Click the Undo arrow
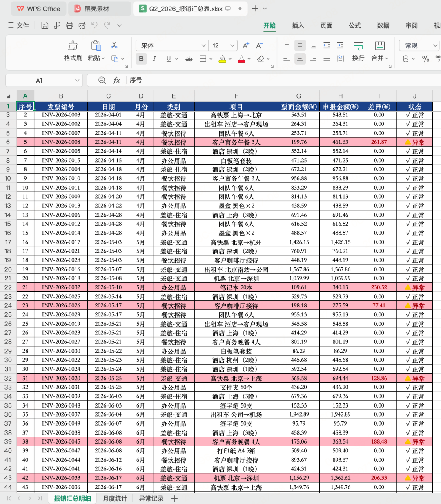This screenshot has height=504, width=441. click(95, 25)
